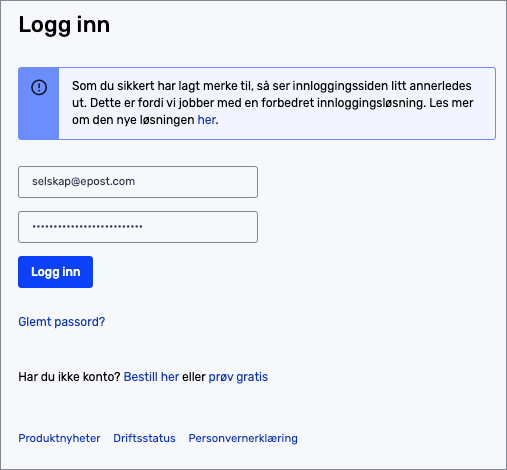The image size is (507, 470).
Task: Open the Glemt passord? link
Action: [62, 322]
